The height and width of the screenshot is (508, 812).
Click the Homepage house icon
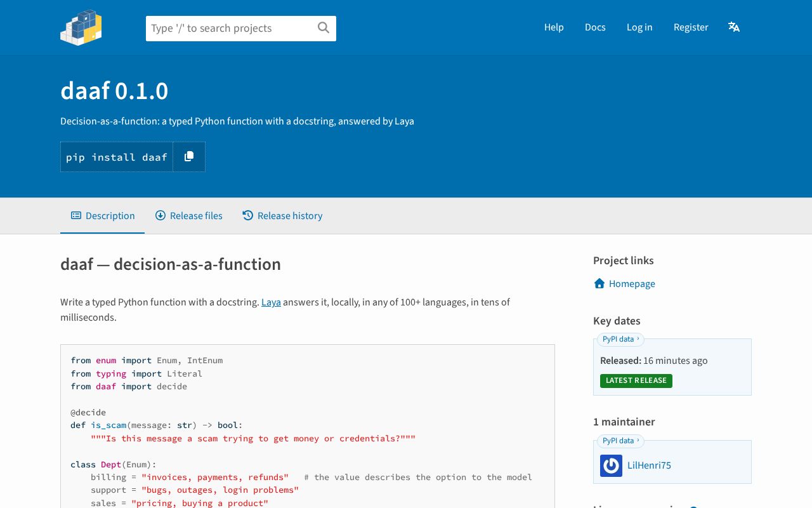tap(599, 283)
